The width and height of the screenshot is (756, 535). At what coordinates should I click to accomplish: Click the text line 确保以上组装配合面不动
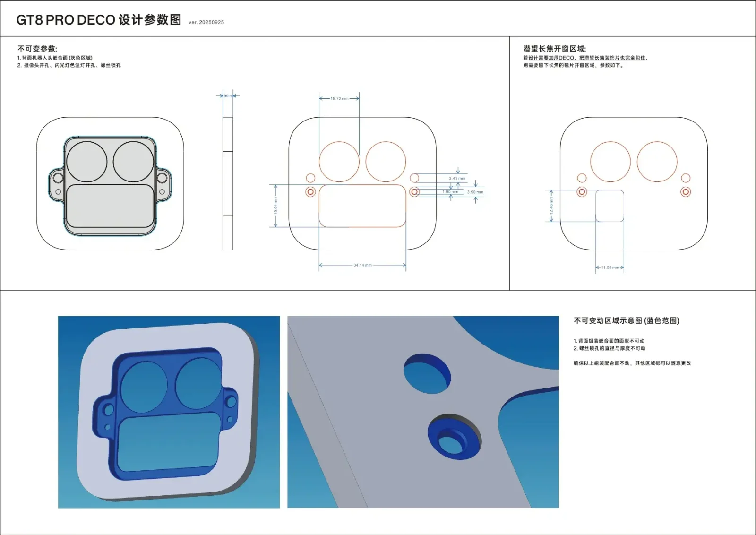[632, 363]
